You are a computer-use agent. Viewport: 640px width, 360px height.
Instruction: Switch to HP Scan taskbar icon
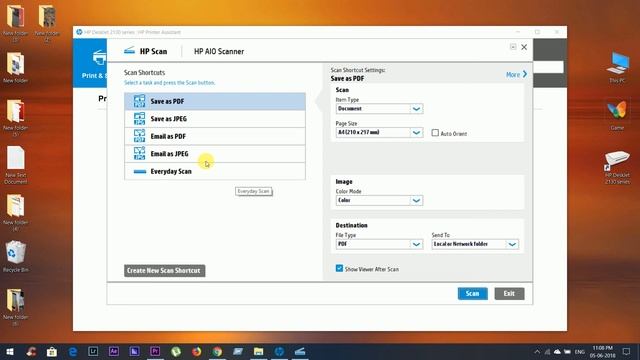(300, 351)
